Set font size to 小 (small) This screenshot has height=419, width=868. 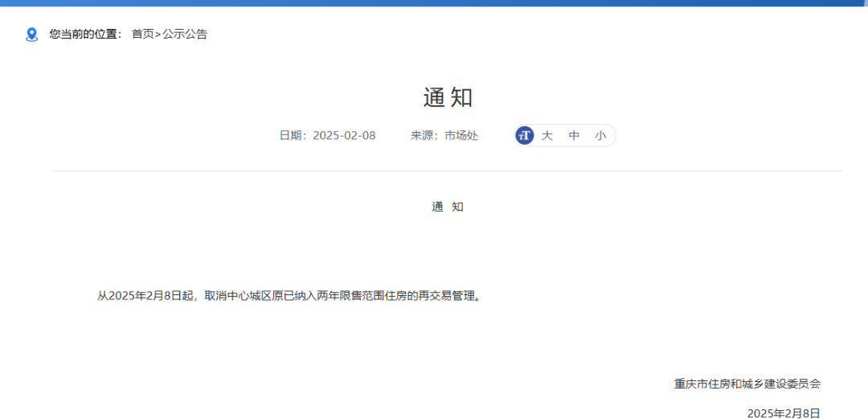(600, 136)
